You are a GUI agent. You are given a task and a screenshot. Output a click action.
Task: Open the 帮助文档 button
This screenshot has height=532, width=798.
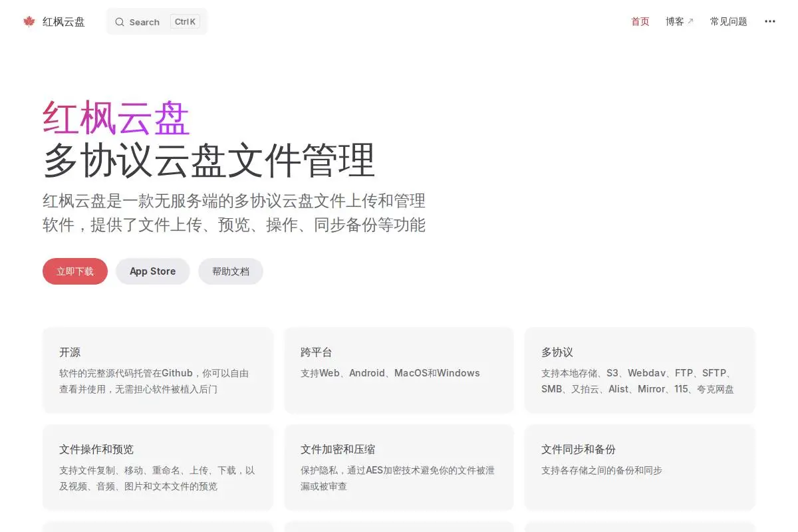231,271
